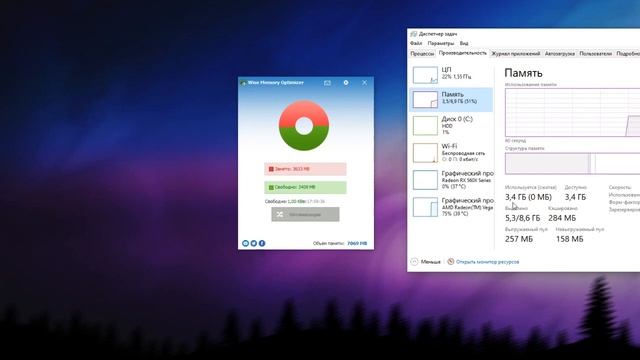This screenshot has width=640, height=360.
Task: Switch to the Пользователи tab
Action: [596, 53]
